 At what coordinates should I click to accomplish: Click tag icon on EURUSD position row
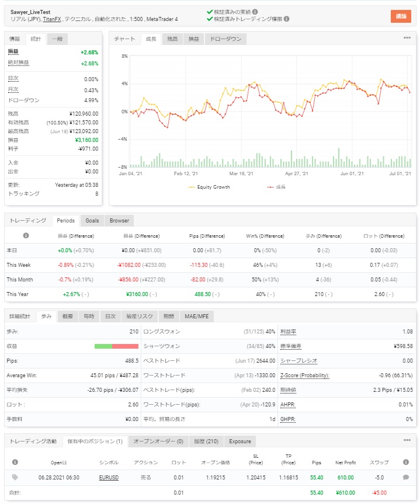[15, 477]
